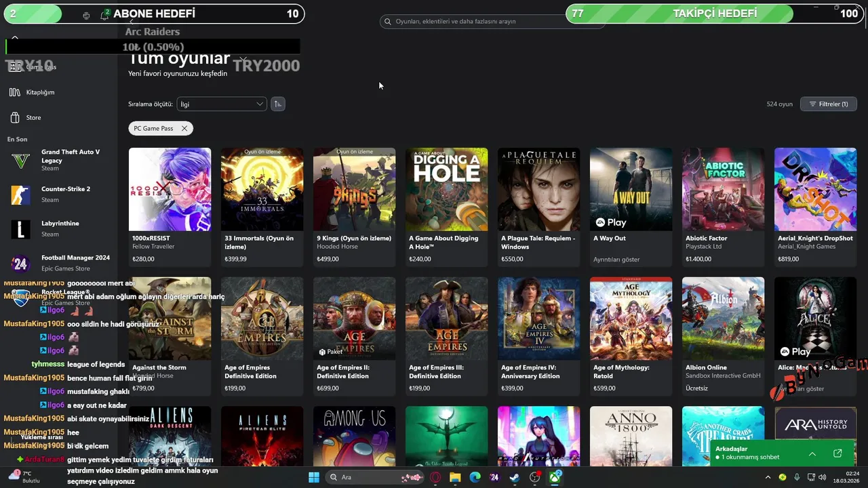The height and width of the screenshot is (488, 868).
Task: Open Age of Empires III: Definitive Edition
Action: [x=446, y=336]
